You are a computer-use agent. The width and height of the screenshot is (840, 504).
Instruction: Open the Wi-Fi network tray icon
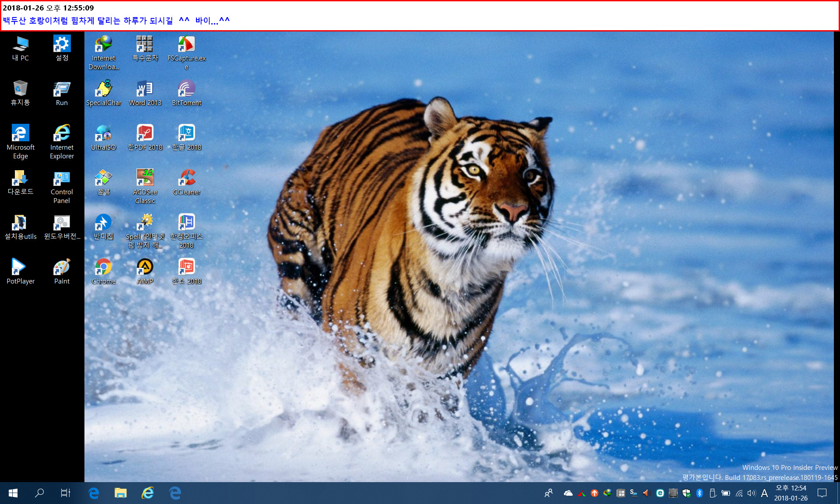pyautogui.click(x=739, y=493)
